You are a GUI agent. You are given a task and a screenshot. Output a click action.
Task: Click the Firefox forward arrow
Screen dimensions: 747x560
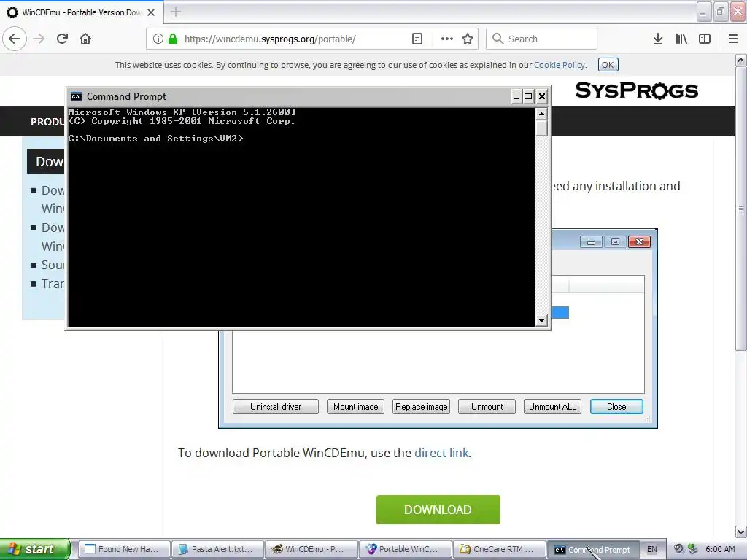point(39,39)
